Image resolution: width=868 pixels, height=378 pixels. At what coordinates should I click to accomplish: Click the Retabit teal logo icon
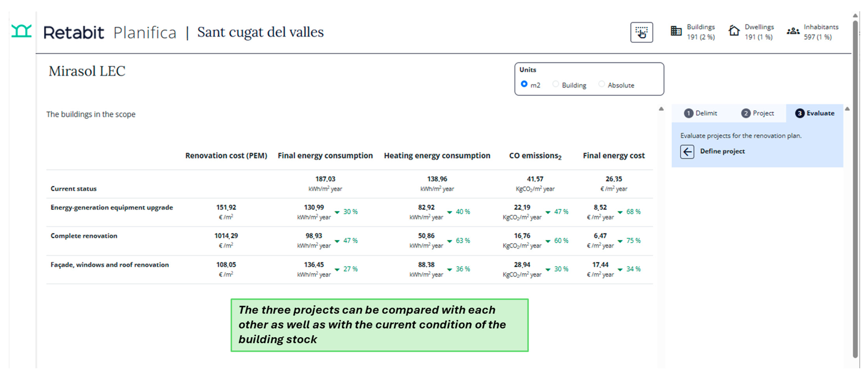pos(21,31)
